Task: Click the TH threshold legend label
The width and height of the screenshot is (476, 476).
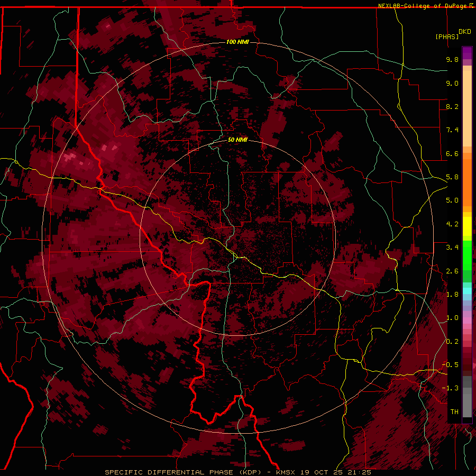Action: tap(454, 411)
